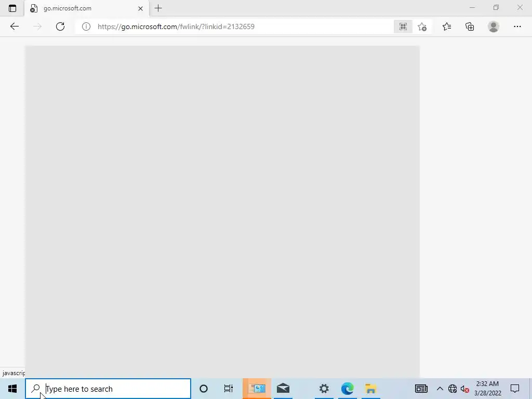Screen dimensions: 532x399
Task: Go back to previous page
Action: (x=14, y=26)
